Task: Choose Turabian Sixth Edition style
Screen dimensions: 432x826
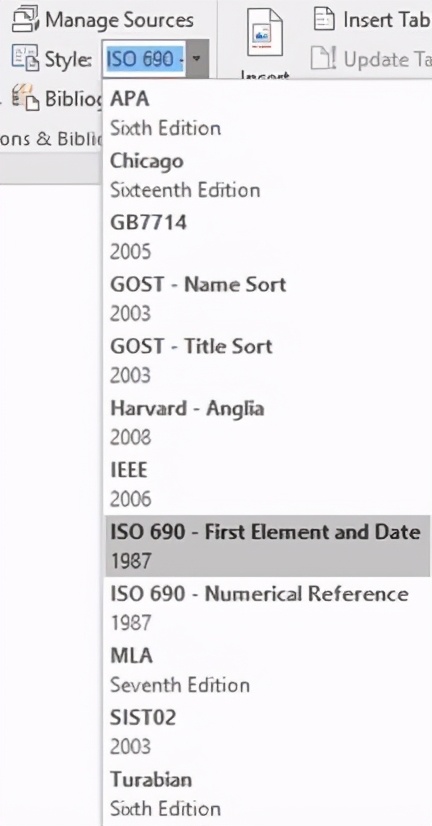Action: tap(268, 793)
